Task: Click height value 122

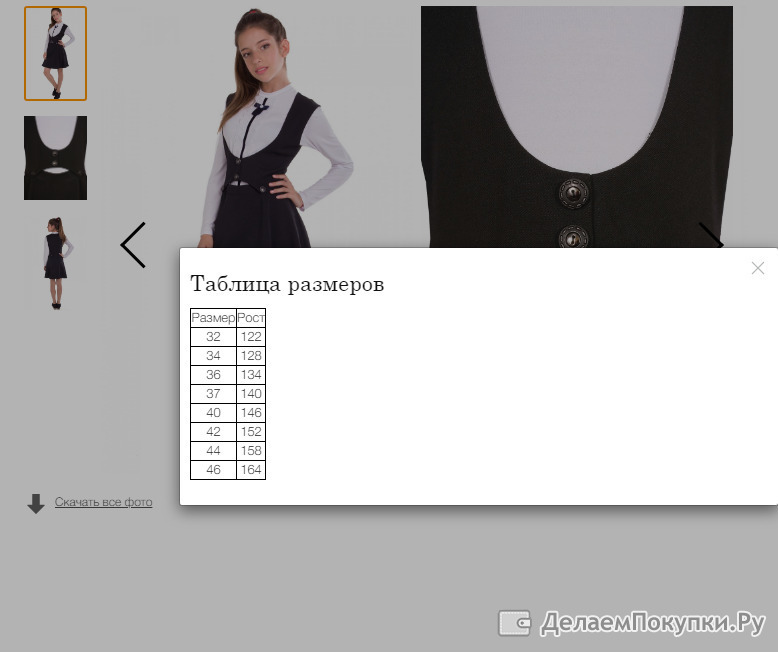Action: pyautogui.click(x=251, y=337)
